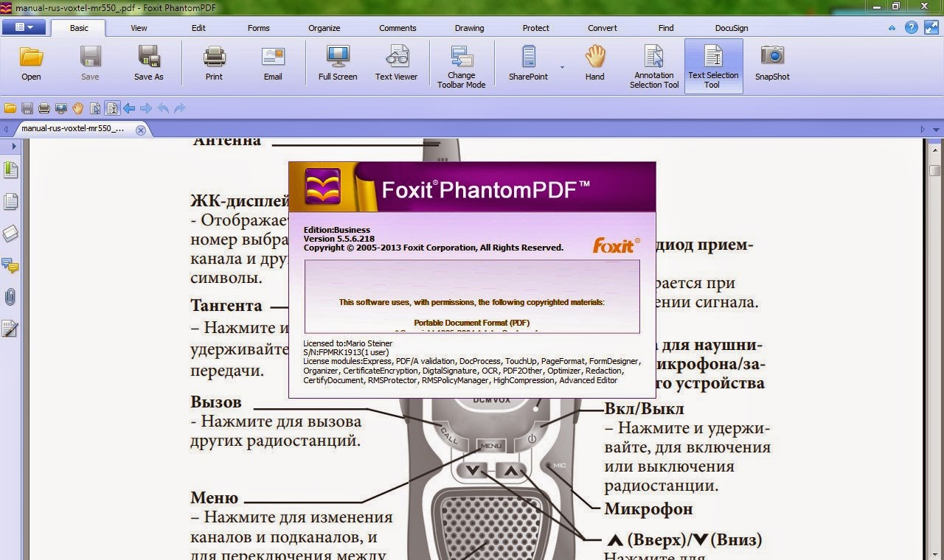Click the SnapShot camera tool
Viewport: 944px width, 560px height.
[772, 63]
